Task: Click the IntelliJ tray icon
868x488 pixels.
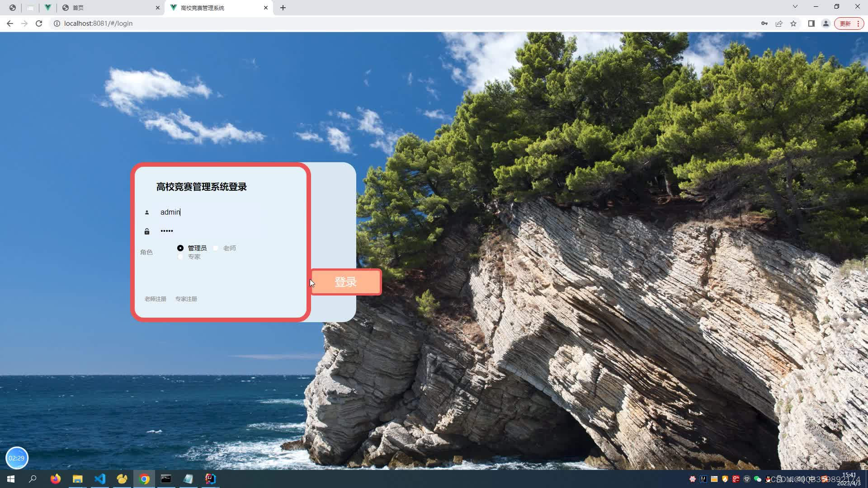Action: 703,479
